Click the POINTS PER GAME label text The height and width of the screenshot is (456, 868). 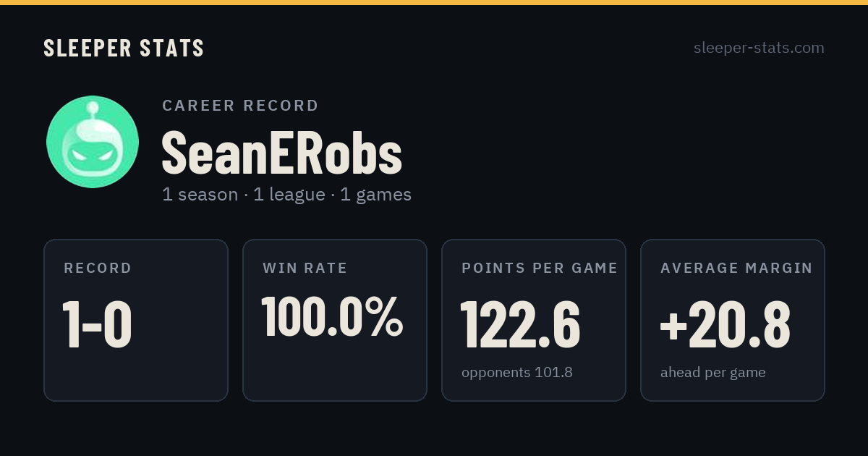(x=540, y=268)
